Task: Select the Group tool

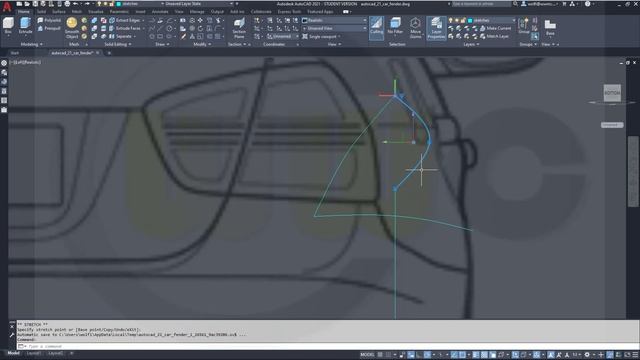Action: pos(524,26)
